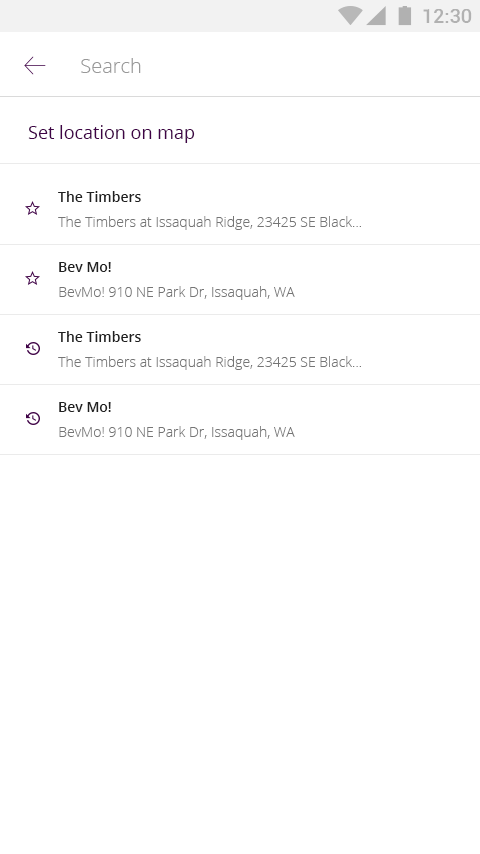
Task: Go back using the arrow icon
Action: tap(34, 66)
